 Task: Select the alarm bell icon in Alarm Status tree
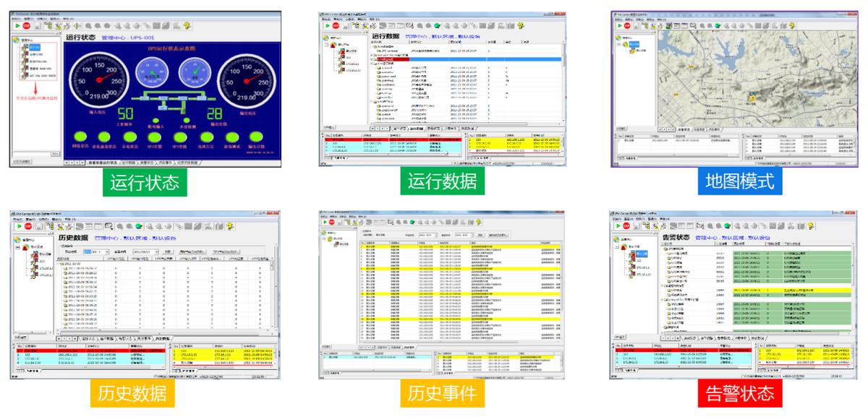(623, 246)
